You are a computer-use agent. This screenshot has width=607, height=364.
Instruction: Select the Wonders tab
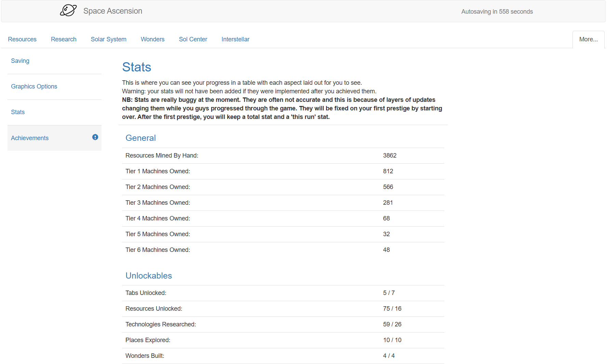pos(152,39)
